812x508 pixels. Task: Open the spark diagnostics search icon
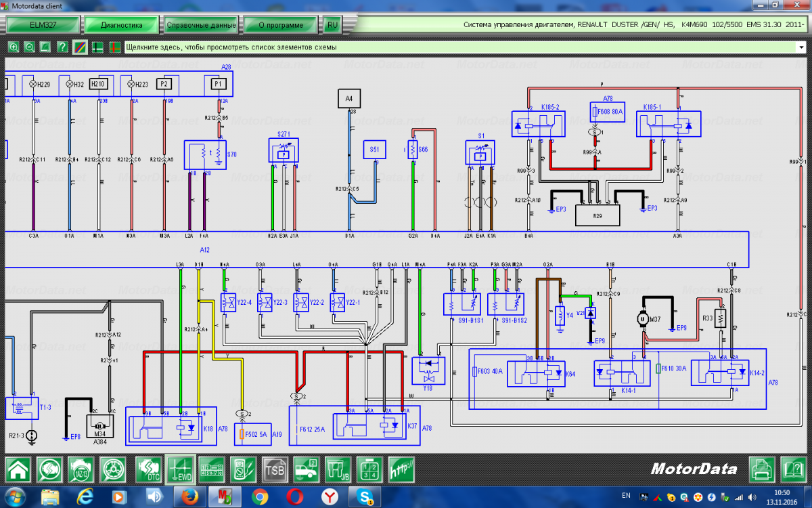pos(49,468)
